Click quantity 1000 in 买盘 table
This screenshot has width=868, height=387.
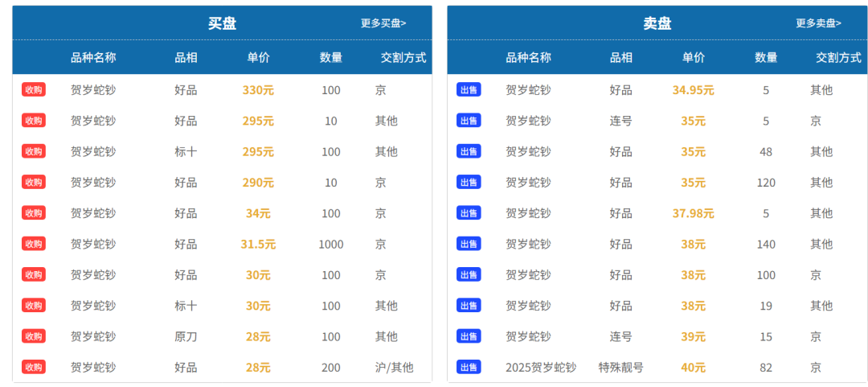pos(331,244)
